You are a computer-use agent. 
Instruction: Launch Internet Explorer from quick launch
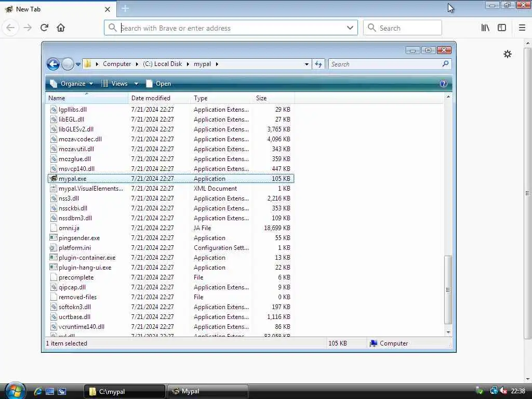tap(37, 391)
